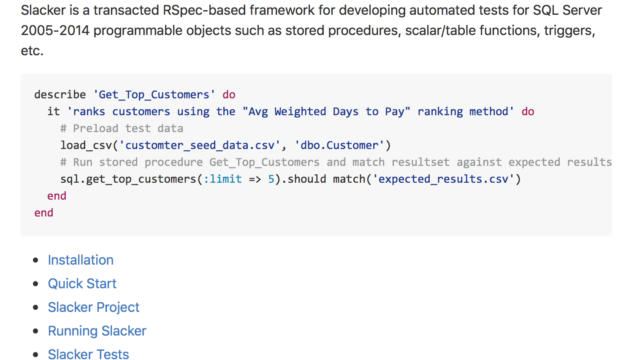This screenshot has width=640, height=360.
Task: Click the 'Get_Top_Customers' string in describe line
Action: (154, 95)
